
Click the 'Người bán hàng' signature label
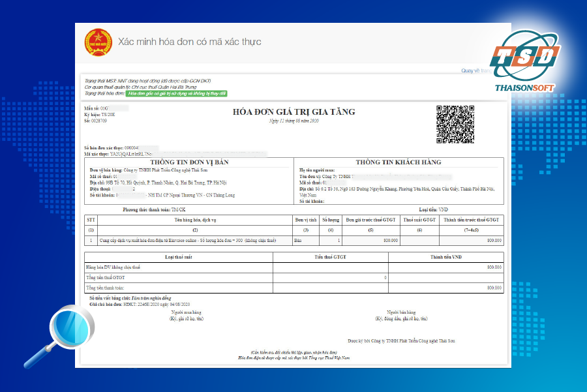pyautogui.click(x=401, y=312)
